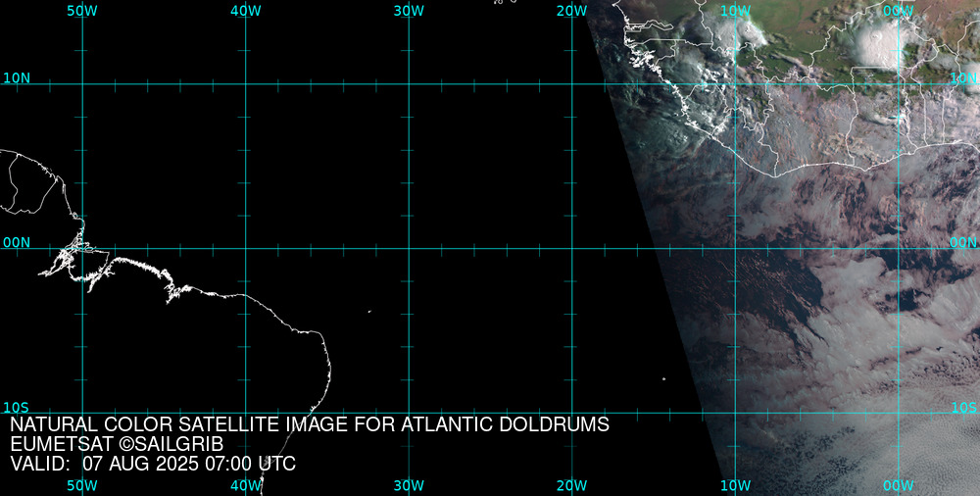Click the 'VALID: 07 AUG 2025 07:00 UTC' timestamp
The image size is (980, 496).
click(153, 464)
